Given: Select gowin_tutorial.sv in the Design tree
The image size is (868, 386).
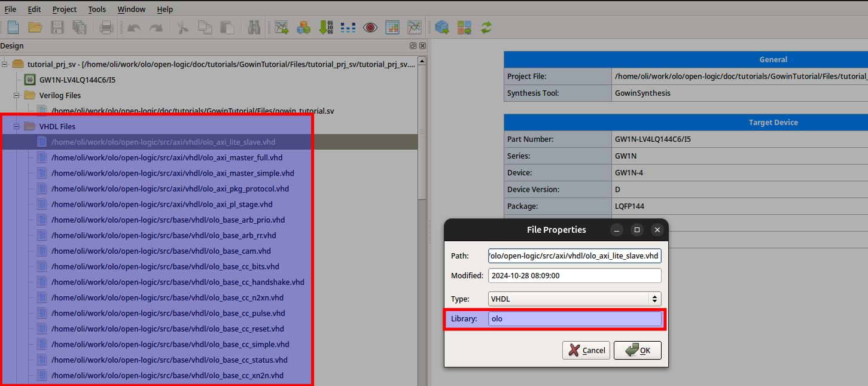Looking at the screenshot, I should tap(193, 111).
